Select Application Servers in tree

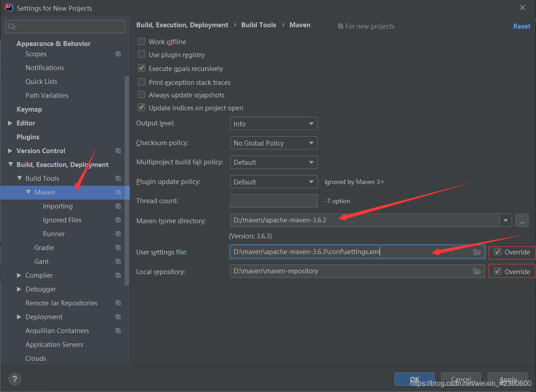54,345
